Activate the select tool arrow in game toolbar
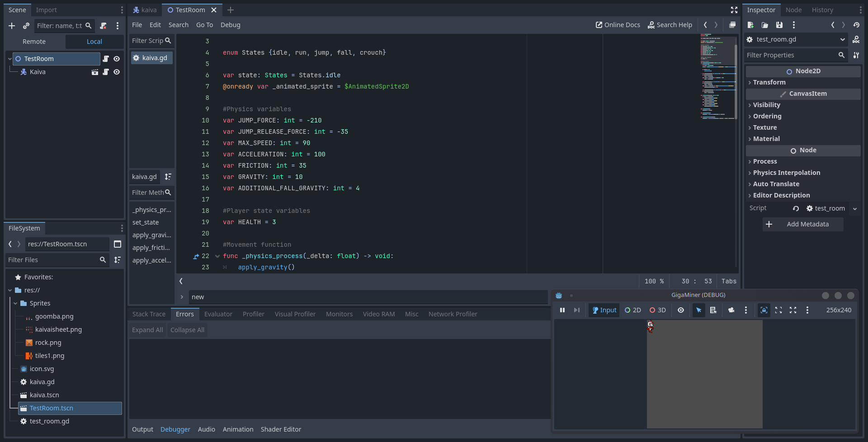868x442 pixels. pos(699,310)
